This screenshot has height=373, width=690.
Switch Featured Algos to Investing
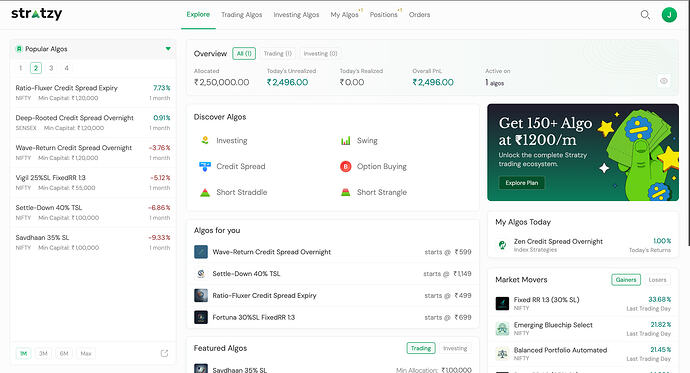pos(455,348)
